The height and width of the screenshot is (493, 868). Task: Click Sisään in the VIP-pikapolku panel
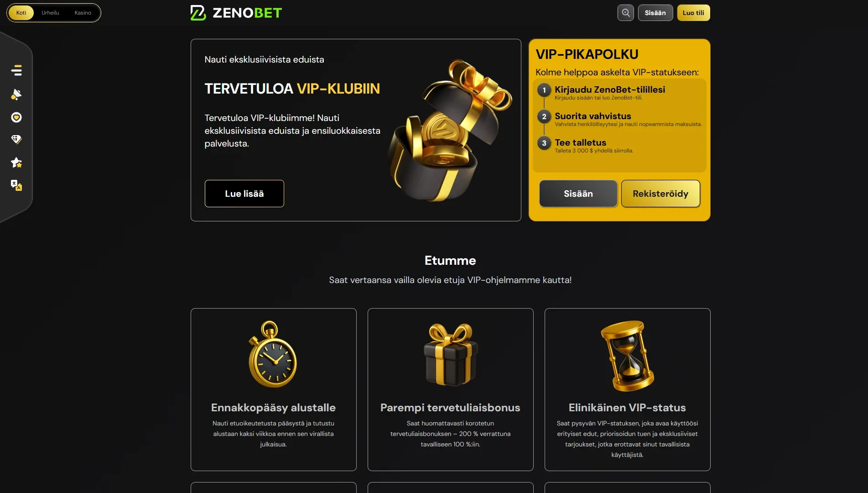tap(578, 194)
